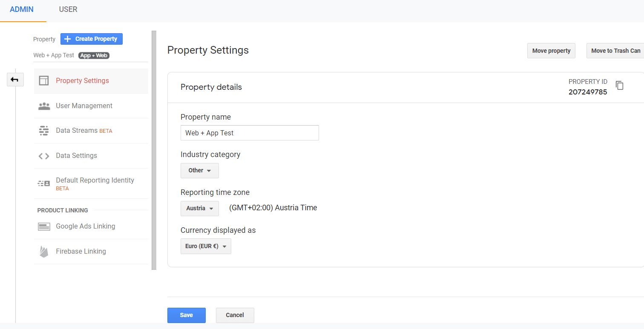Click the Google Ads Linking icon
644x329 pixels.
pyautogui.click(x=44, y=226)
